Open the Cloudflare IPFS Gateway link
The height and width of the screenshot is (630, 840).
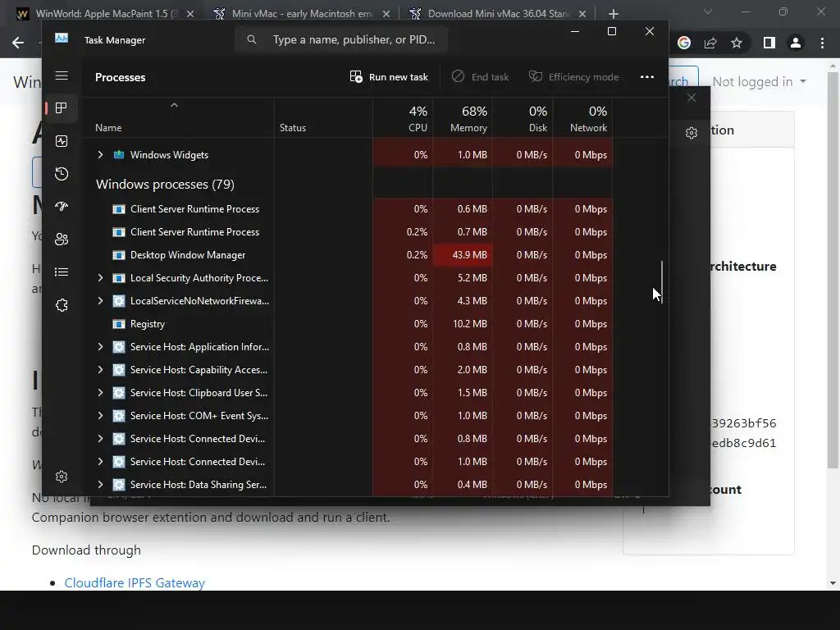[135, 583]
